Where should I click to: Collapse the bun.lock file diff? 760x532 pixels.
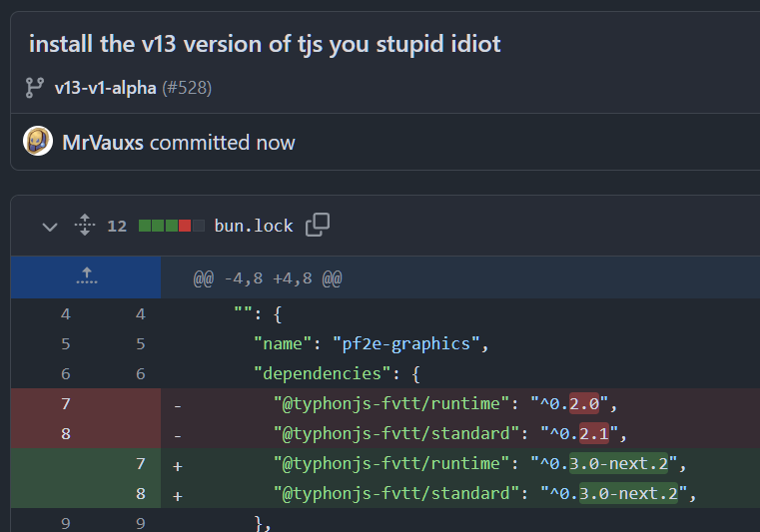(x=50, y=227)
